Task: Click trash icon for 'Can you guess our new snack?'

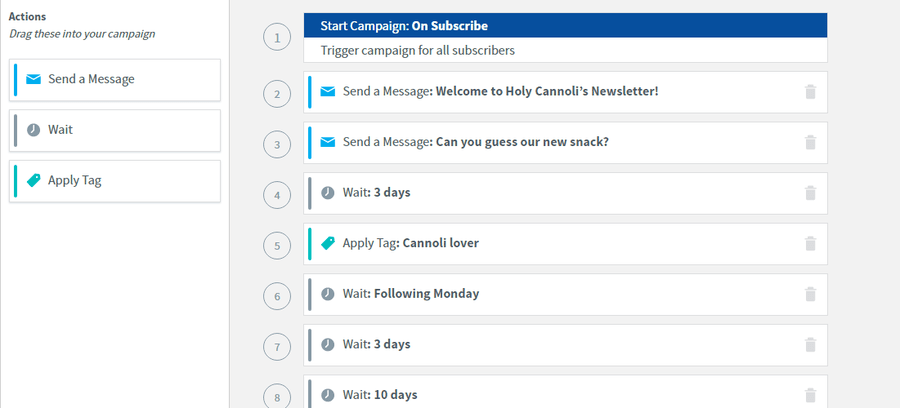Action: tap(810, 142)
